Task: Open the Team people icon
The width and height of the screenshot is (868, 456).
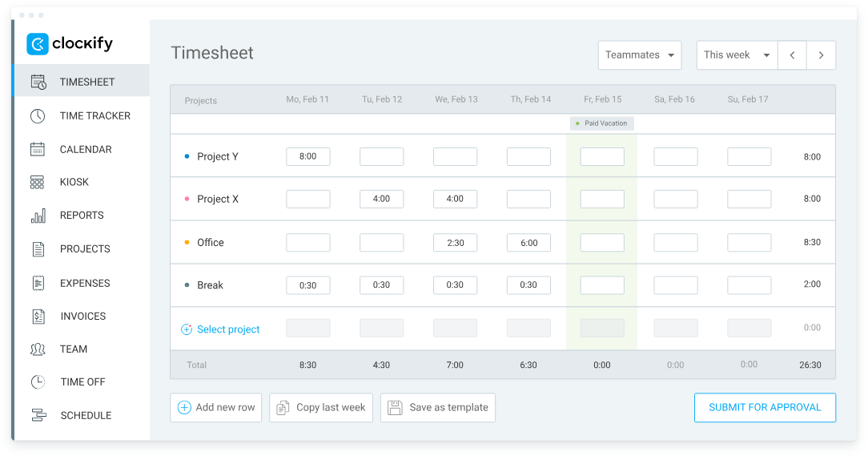Action: (x=38, y=349)
